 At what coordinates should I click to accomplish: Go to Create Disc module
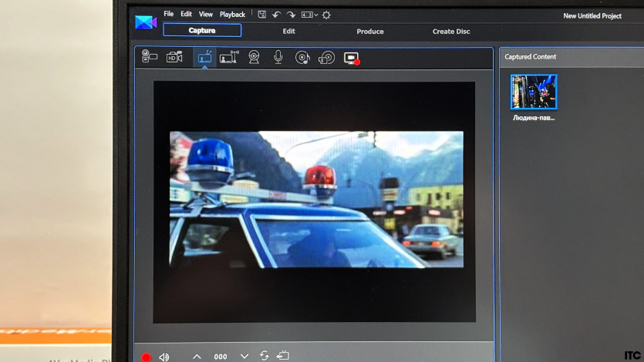[451, 32]
